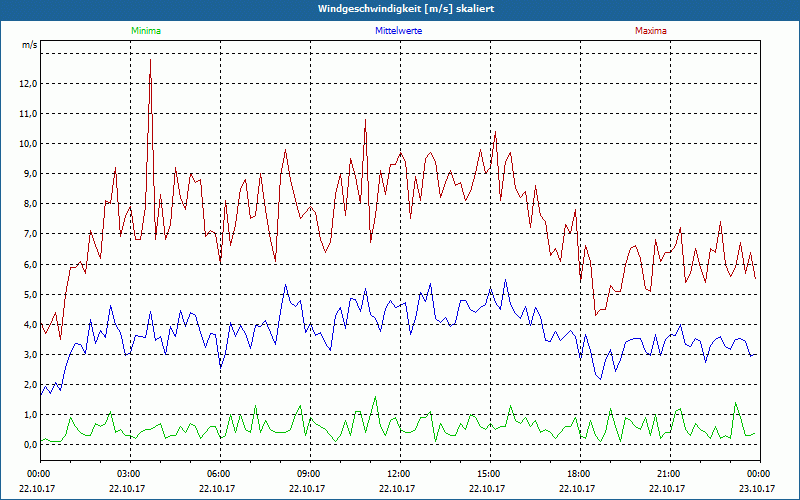Click the '11,0' y-axis value
This screenshot has height=500, width=800.
pos(29,114)
